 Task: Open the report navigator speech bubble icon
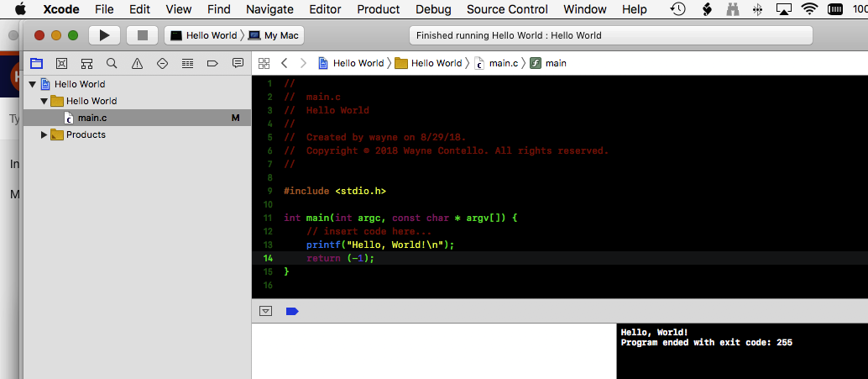click(238, 63)
